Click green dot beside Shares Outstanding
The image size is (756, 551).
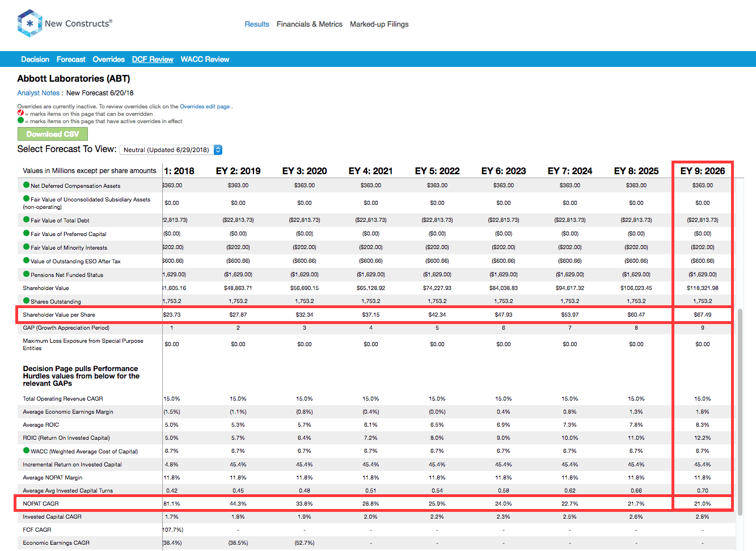[x=26, y=301]
